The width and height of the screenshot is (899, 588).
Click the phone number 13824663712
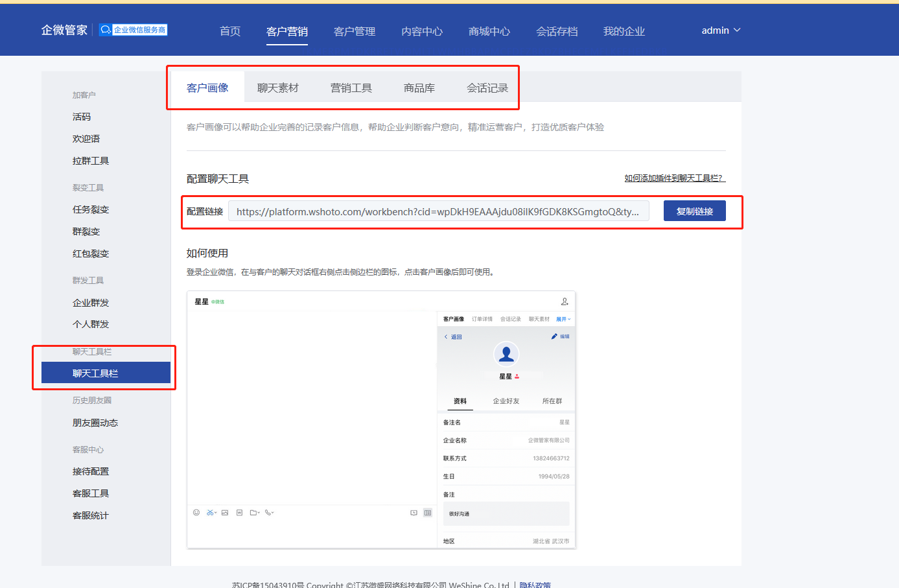pyautogui.click(x=551, y=458)
